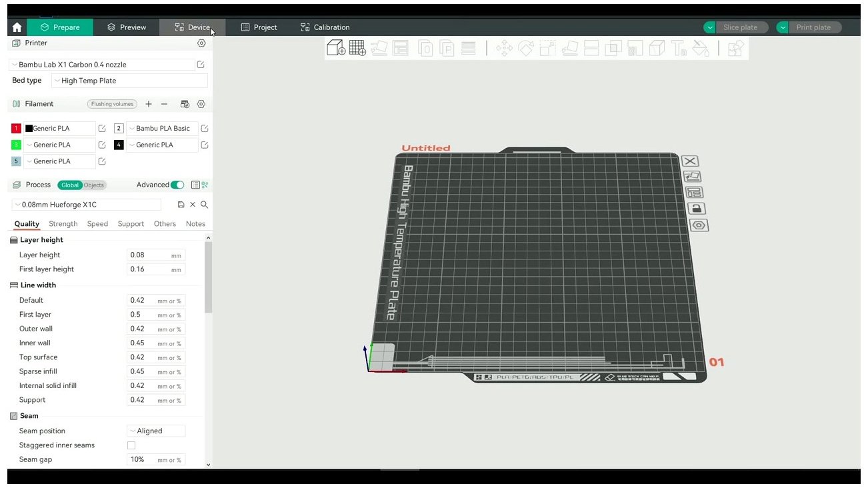Switch to the Preview tab
The width and height of the screenshot is (868, 488).
pos(127,27)
